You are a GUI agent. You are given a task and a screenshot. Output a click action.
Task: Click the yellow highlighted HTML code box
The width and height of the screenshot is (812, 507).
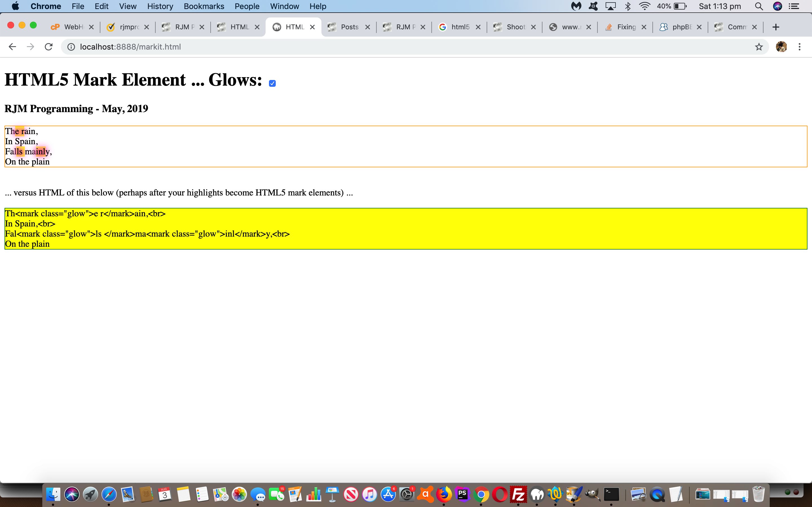point(406,228)
